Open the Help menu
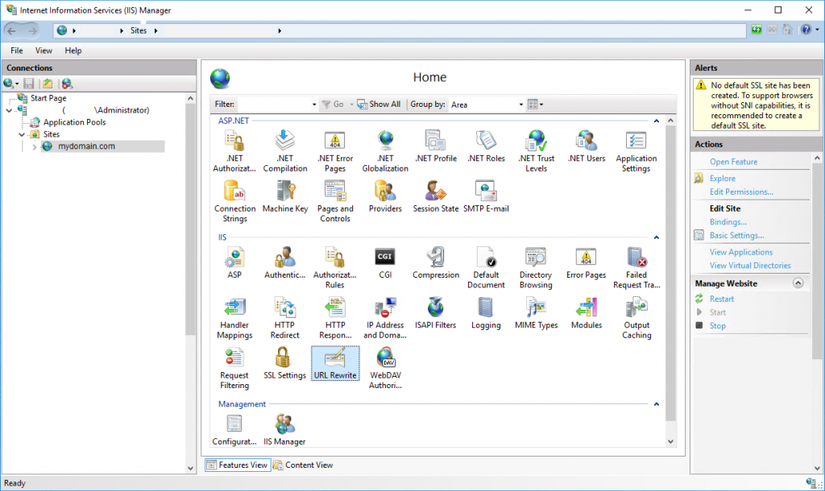This screenshot has width=825, height=491. [x=73, y=51]
